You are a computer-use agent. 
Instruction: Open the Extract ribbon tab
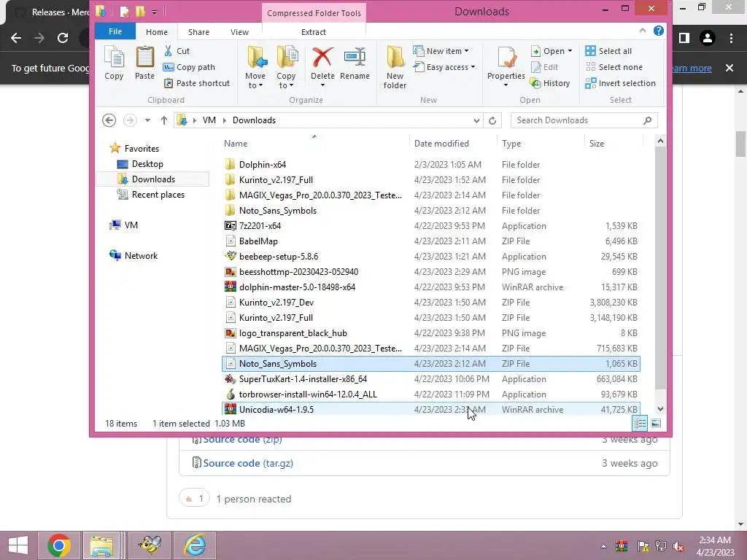(314, 32)
